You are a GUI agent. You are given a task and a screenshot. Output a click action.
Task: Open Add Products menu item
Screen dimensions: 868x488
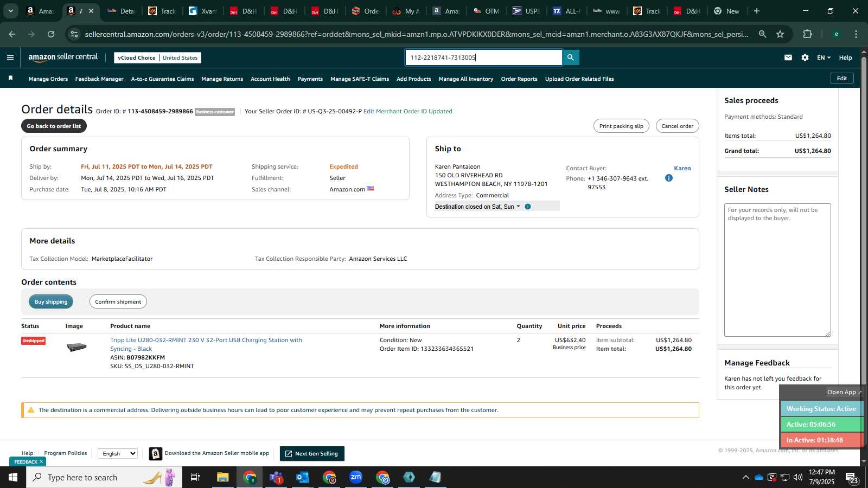[x=414, y=79]
